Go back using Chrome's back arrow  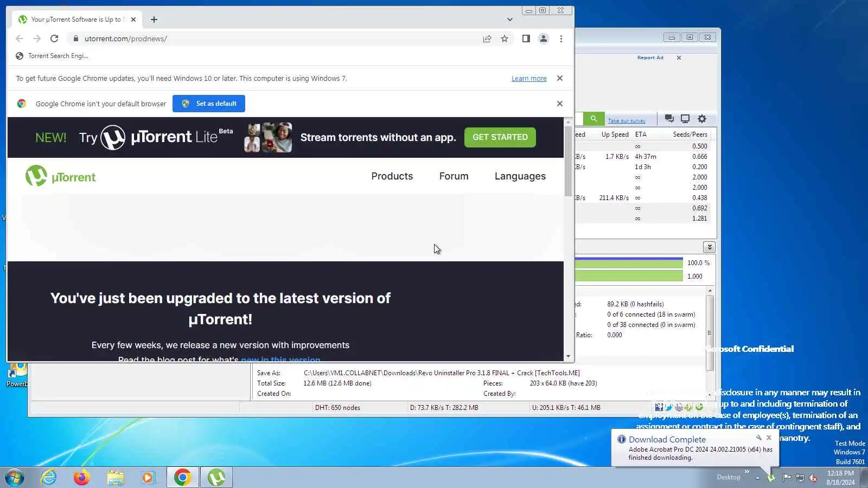tap(20, 38)
